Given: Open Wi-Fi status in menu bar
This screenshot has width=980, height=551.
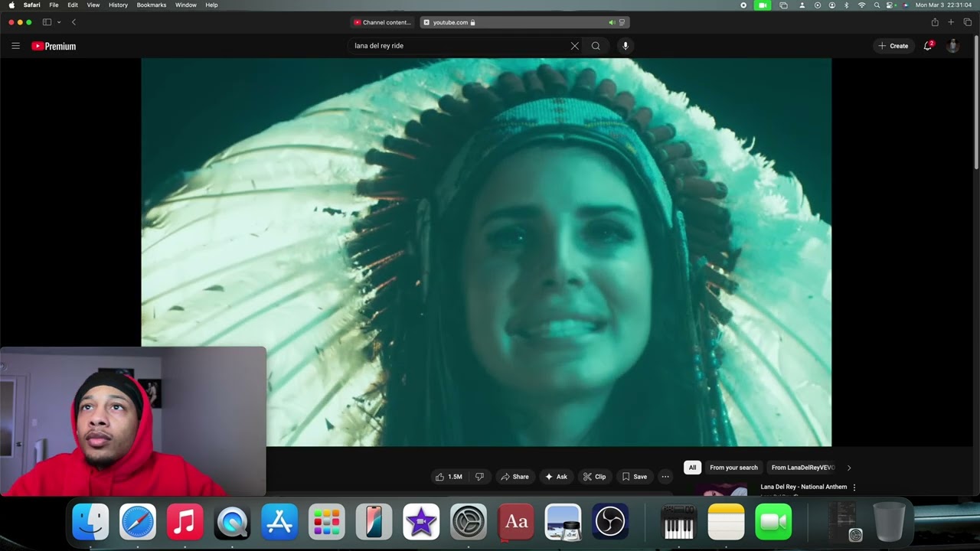Looking at the screenshot, I should coord(861,5).
